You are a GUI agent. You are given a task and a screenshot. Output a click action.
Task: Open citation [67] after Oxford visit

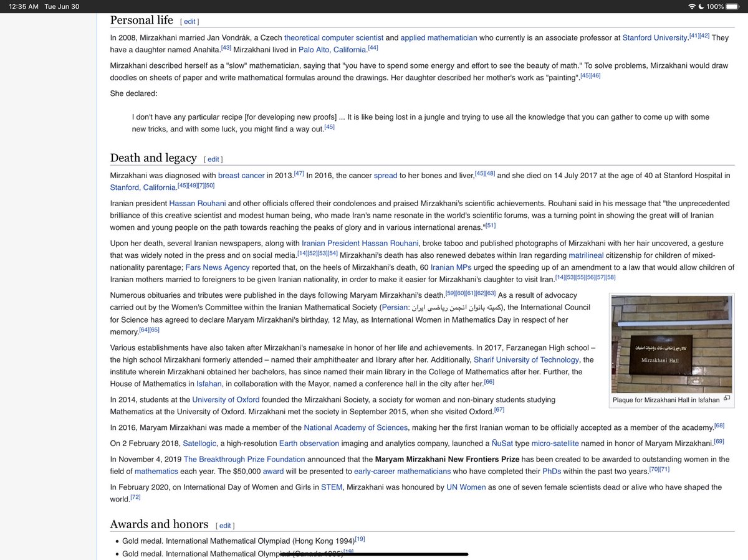point(499,410)
